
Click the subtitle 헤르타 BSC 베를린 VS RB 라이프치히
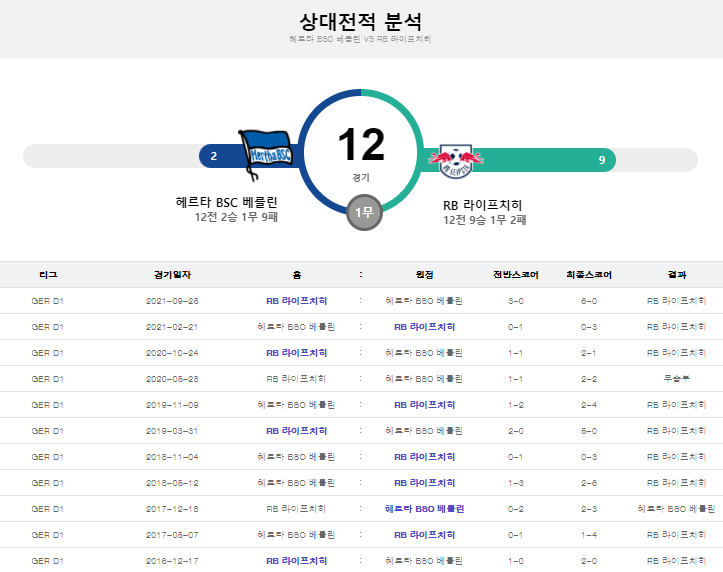(361, 39)
